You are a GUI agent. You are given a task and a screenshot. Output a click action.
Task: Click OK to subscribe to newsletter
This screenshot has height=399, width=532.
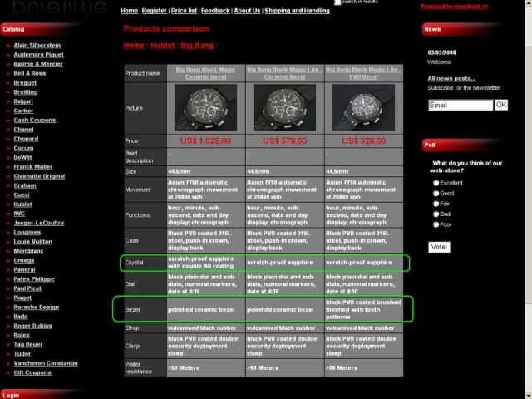pos(501,105)
